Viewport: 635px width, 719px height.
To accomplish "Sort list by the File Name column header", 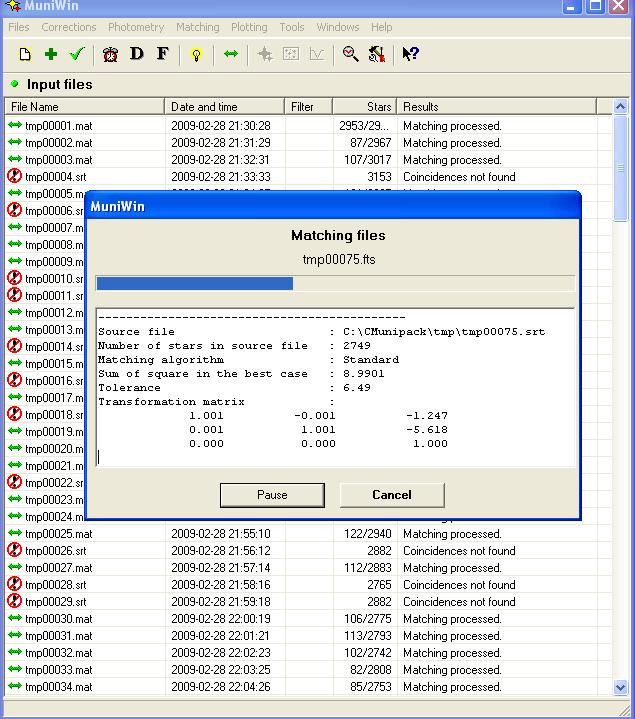I will 84,107.
